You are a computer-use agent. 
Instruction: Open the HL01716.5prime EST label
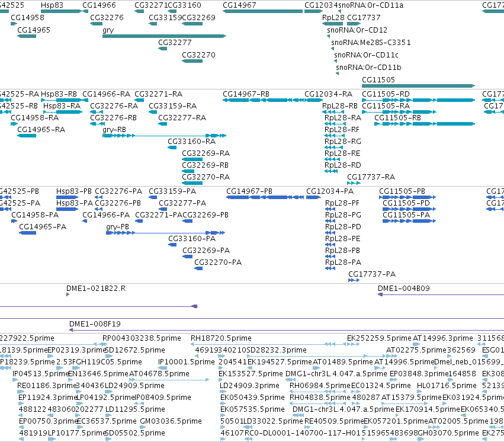(x=447, y=386)
